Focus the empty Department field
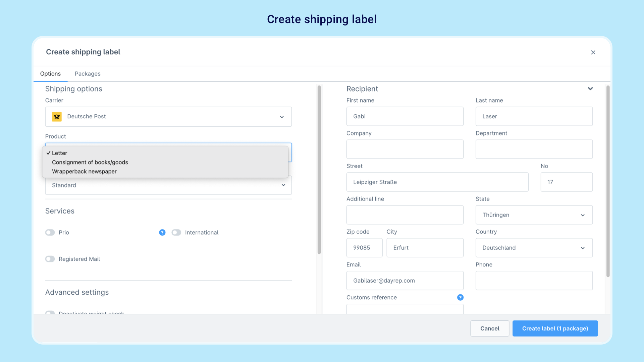This screenshot has height=362, width=644. coord(534,149)
